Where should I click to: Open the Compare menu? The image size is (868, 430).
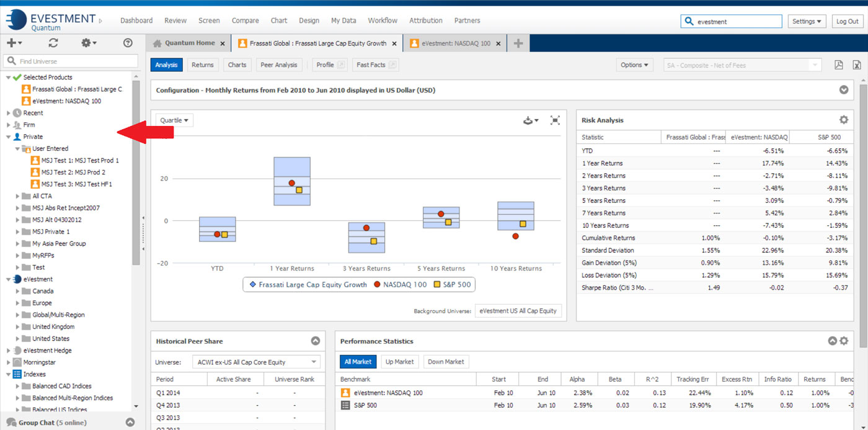246,20
